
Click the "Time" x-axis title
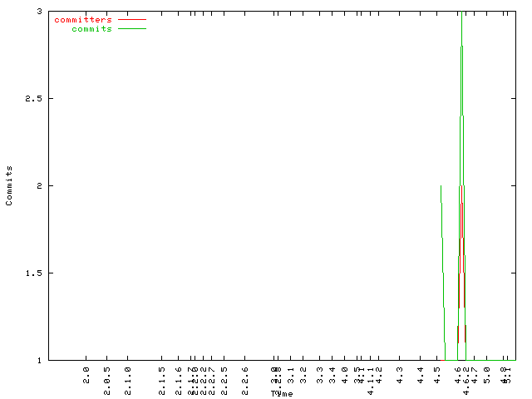point(281,392)
